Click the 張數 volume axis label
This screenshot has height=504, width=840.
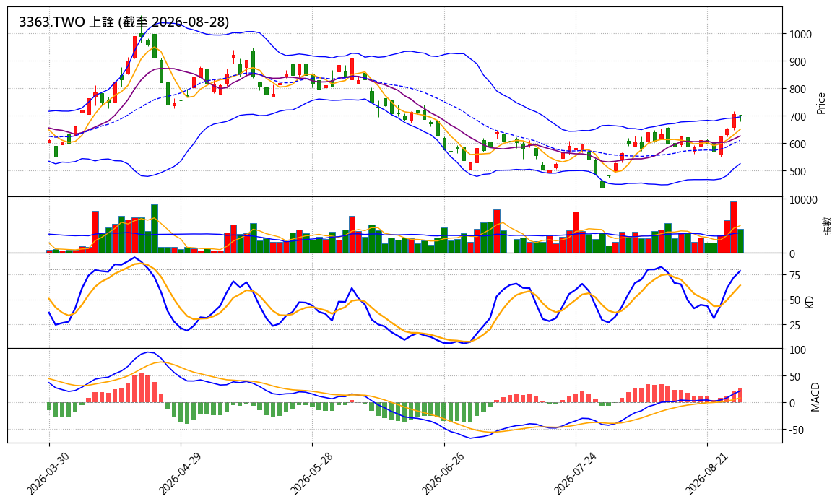tap(826, 225)
